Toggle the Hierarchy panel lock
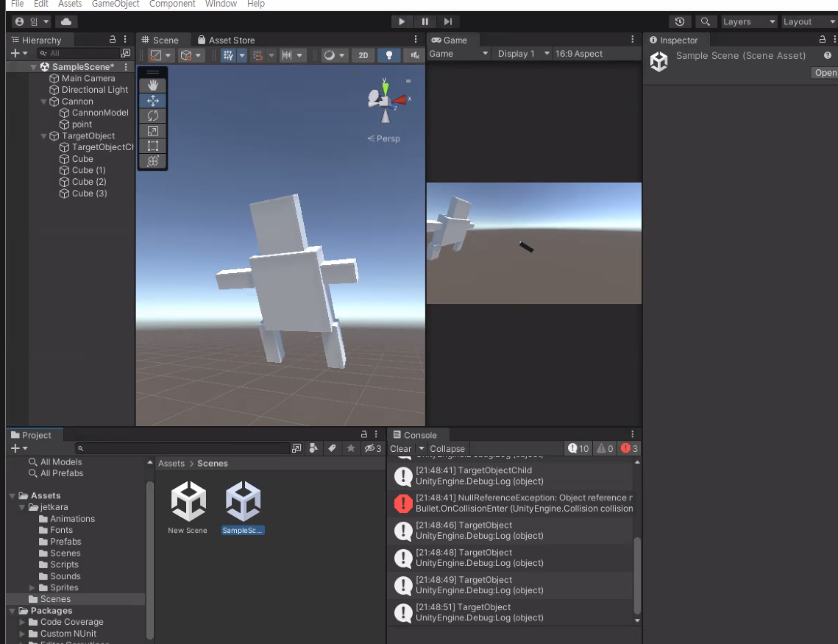This screenshot has height=644, width=838. pos(113,40)
